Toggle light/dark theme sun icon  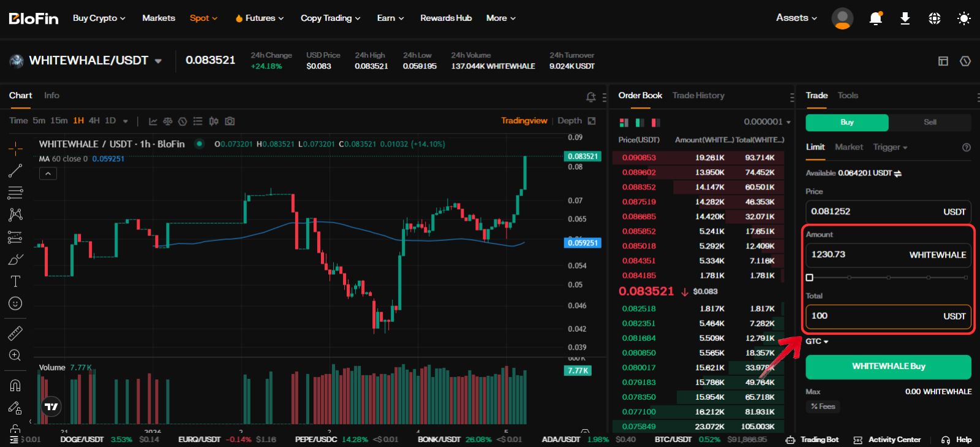(x=963, y=18)
